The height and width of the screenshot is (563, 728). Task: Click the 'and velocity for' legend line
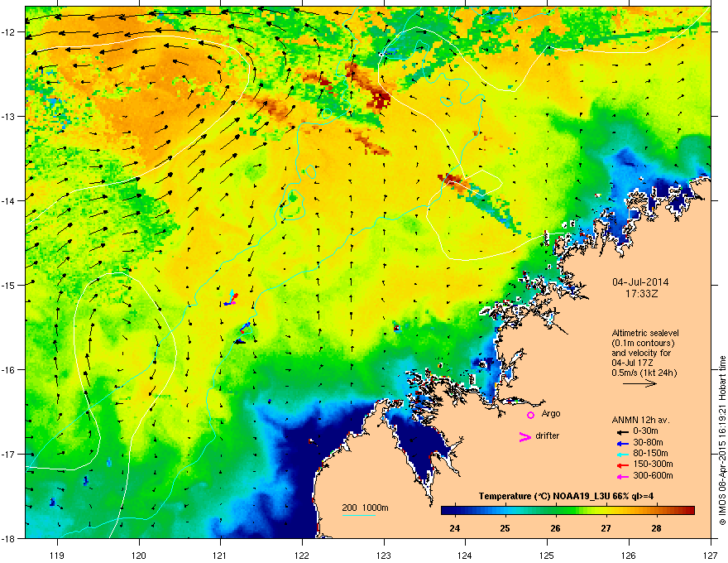[x=640, y=353]
